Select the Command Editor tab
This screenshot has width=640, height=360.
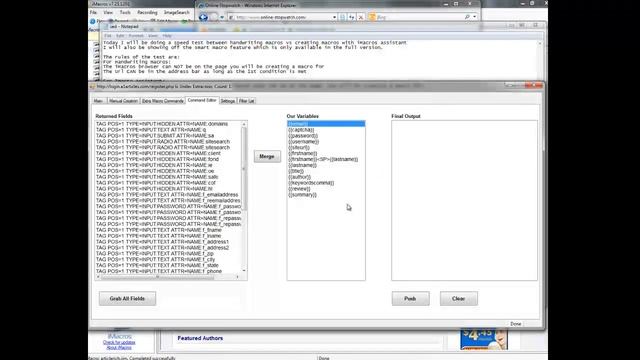pyautogui.click(x=202, y=100)
